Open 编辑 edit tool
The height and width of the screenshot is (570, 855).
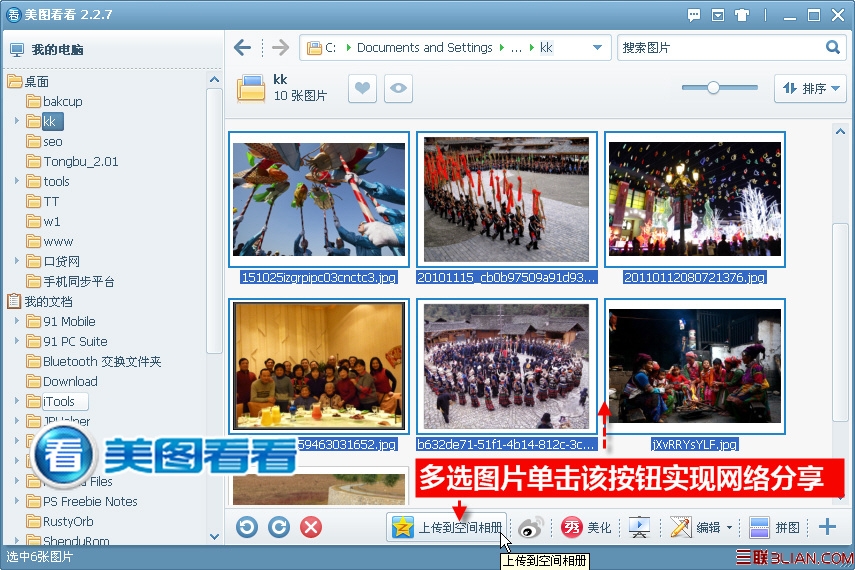pos(697,527)
